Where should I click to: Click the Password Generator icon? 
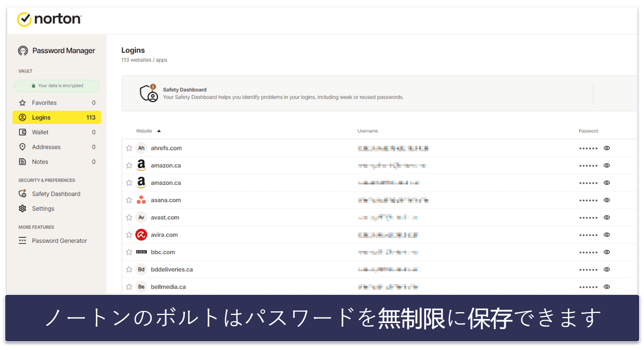point(23,241)
